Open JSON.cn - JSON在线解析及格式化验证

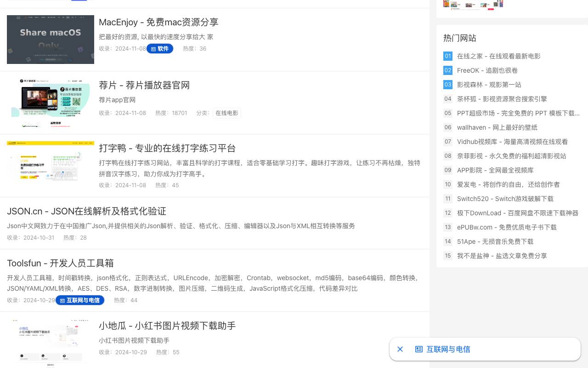[x=86, y=211]
